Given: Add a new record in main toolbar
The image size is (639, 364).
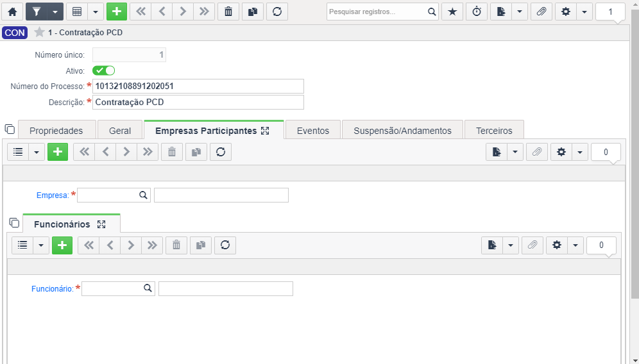Looking at the screenshot, I should pyautogui.click(x=117, y=12).
